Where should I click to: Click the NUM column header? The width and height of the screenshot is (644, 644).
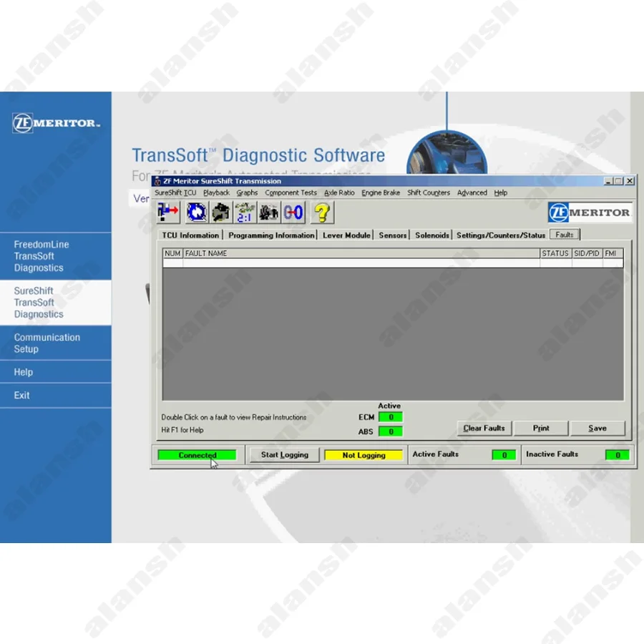pyautogui.click(x=172, y=253)
